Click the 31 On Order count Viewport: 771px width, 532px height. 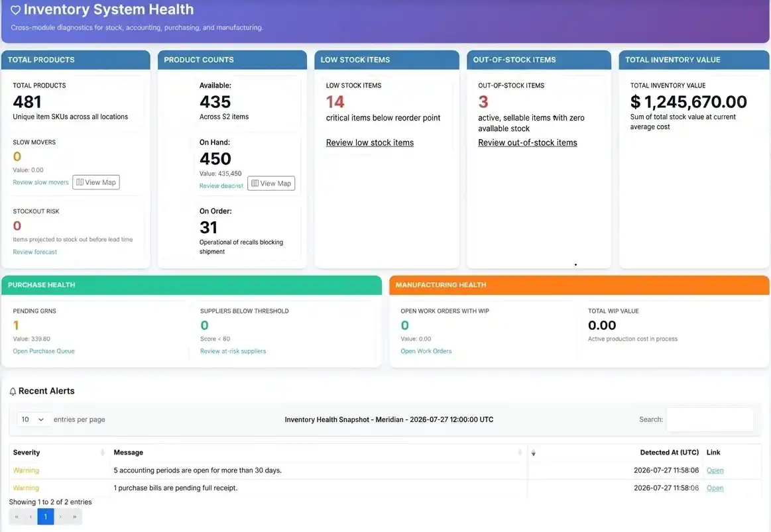click(x=208, y=227)
